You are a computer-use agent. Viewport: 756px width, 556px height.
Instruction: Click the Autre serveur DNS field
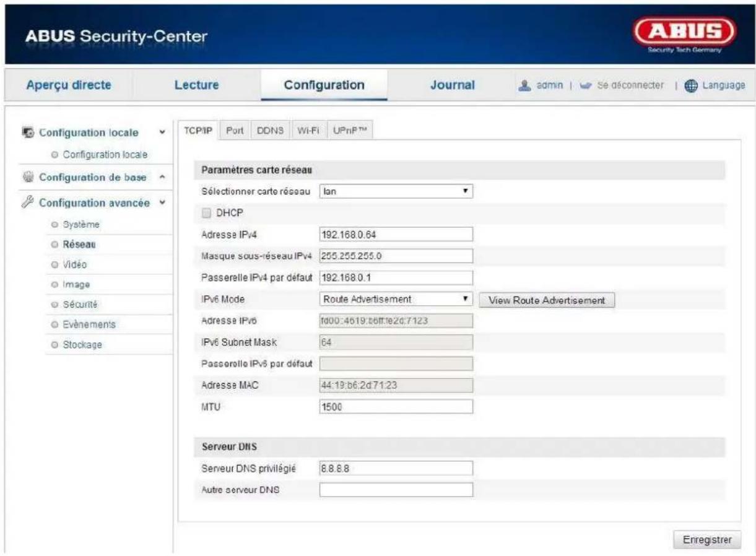click(x=396, y=490)
